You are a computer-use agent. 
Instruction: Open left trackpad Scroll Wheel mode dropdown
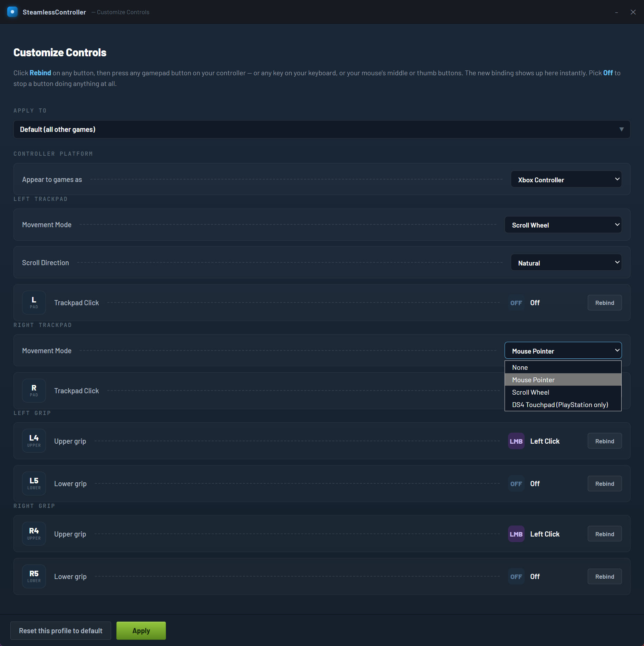pyautogui.click(x=563, y=225)
